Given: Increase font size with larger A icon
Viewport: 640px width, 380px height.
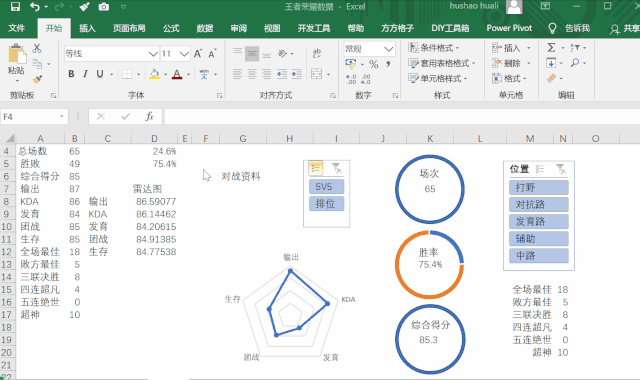Looking at the screenshot, I should point(198,53).
